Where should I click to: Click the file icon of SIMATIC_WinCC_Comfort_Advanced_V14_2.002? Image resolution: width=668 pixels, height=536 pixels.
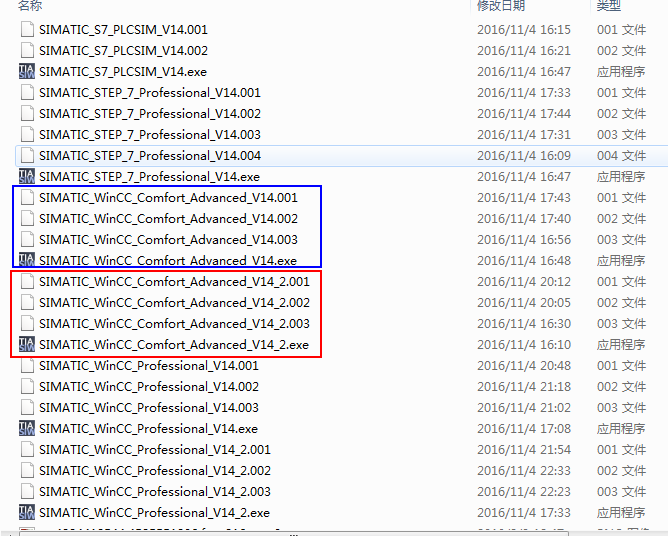tap(27, 302)
